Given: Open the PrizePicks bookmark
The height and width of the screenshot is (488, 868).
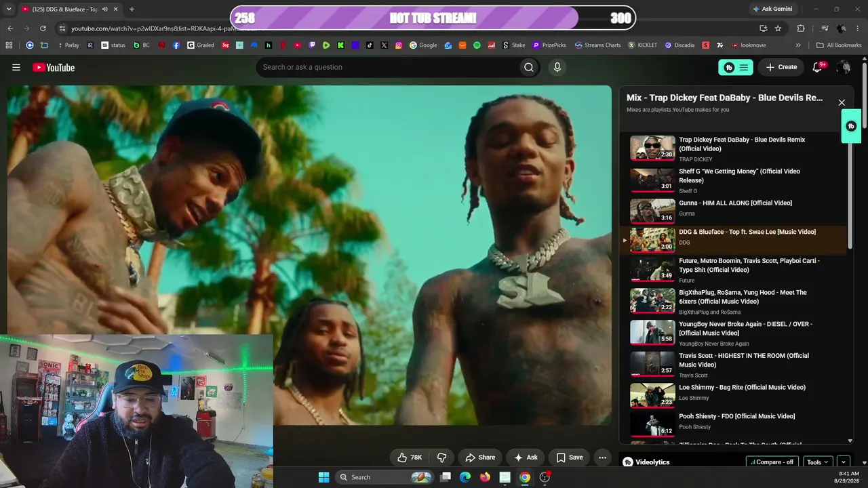Looking at the screenshot, I should click(x=549, y=45).
